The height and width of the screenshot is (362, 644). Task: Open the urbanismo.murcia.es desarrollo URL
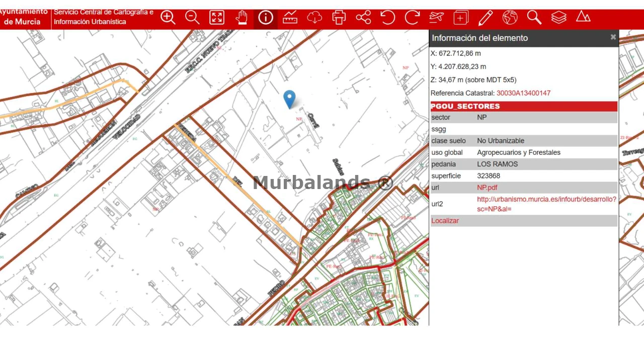(546, 204)
